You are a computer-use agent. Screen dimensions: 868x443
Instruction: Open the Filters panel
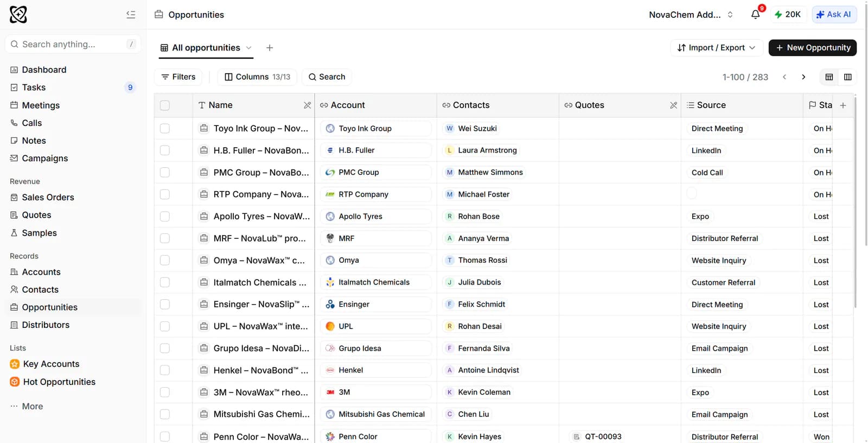[x=178, y=77]
